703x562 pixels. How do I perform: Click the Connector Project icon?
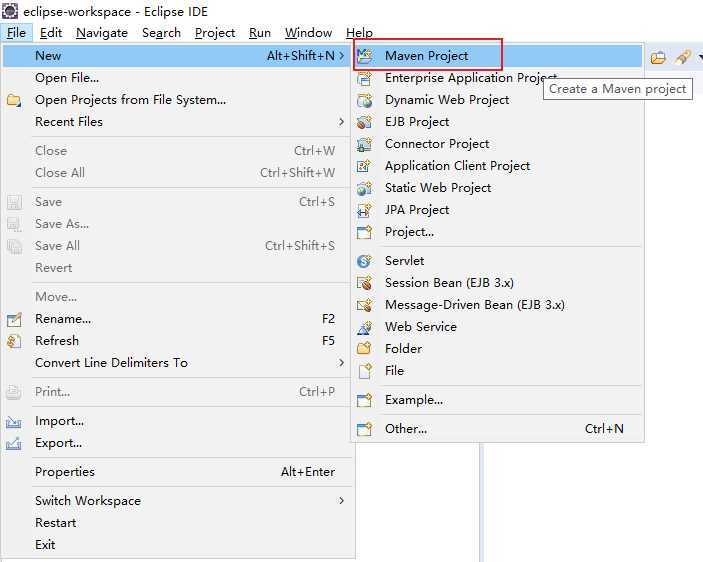click(365, 144)
